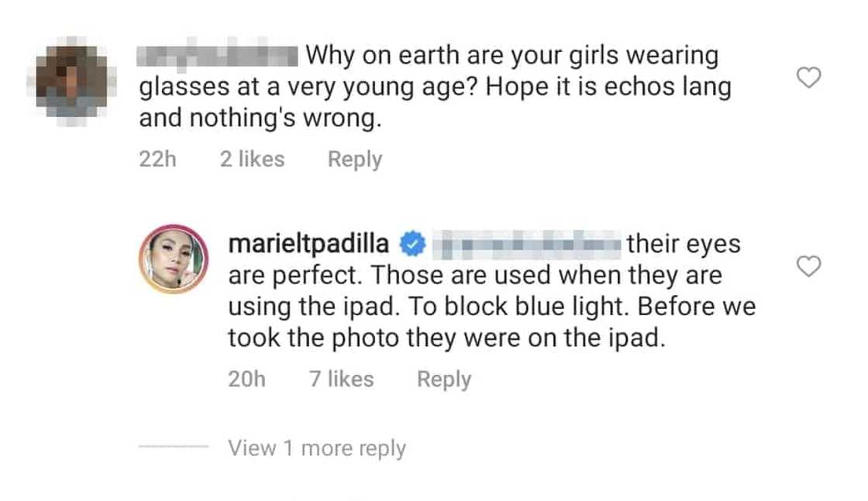Image resolution: width=868 pixels, height=501 pixels.
Task: Reply to marieltpadilla's 20h comment
Action: 443,379
